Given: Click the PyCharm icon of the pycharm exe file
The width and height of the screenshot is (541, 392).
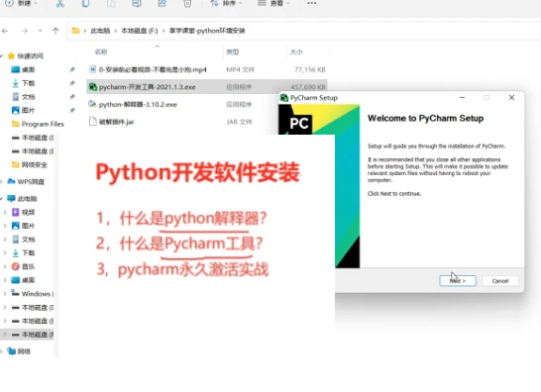Looking at the screenshot, I should [92, 86].
